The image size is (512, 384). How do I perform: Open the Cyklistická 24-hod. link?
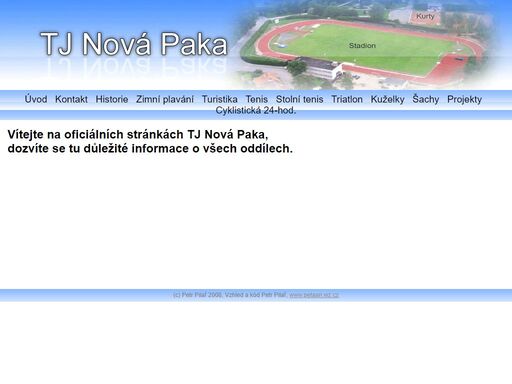click(x=256, y=110)
